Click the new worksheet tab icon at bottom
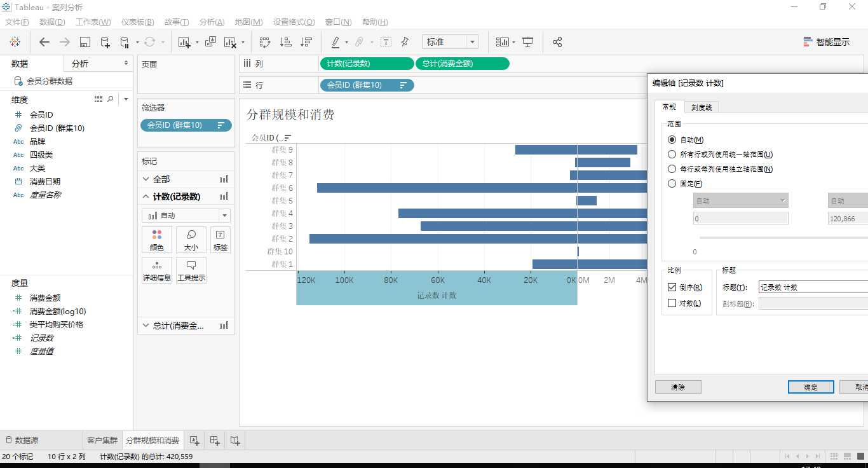The image size is (868, 468). pyautogui.click(x=194, y=440)
